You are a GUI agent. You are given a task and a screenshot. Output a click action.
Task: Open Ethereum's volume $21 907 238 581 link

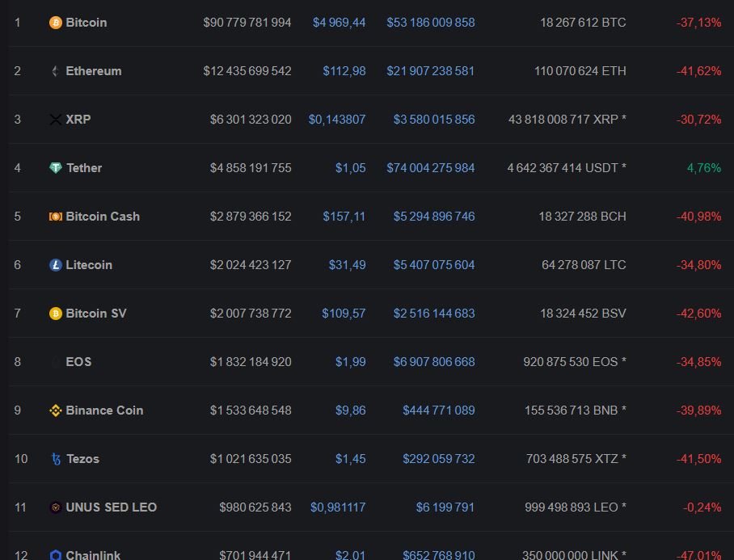(430, 70)
